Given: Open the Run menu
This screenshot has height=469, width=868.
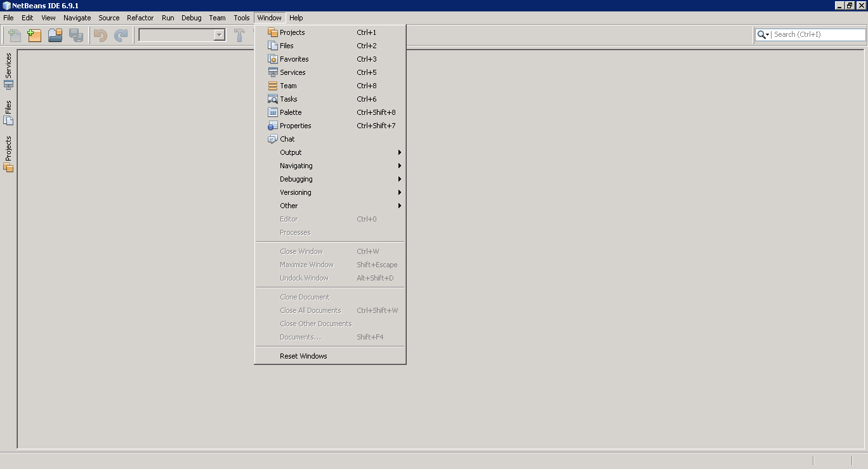Looking at the screenshot, I should (168, 18).
